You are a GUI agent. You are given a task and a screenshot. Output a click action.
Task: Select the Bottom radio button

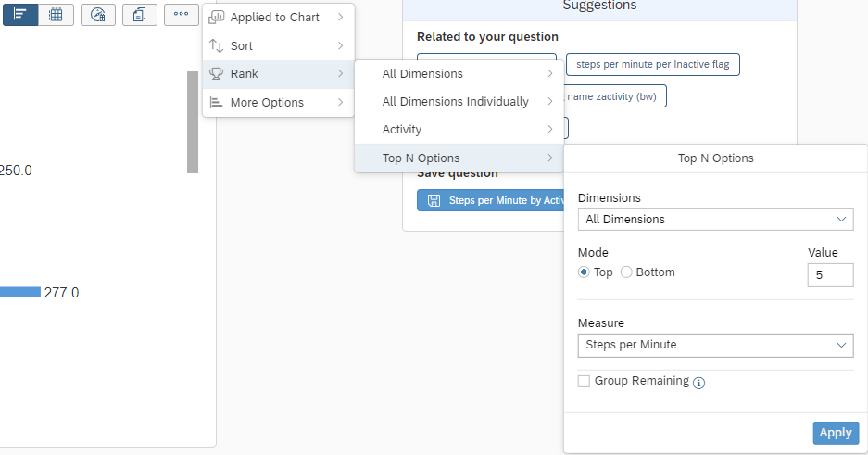point(626,272)
